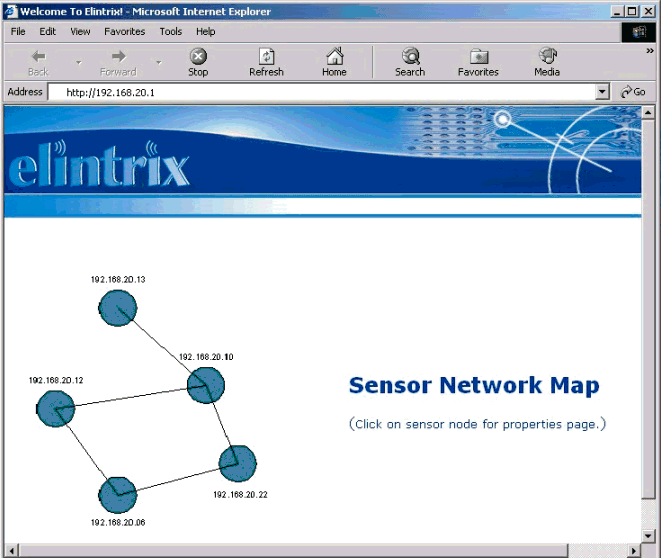Select sensor node 192.168.20.22

pos(237,463)
